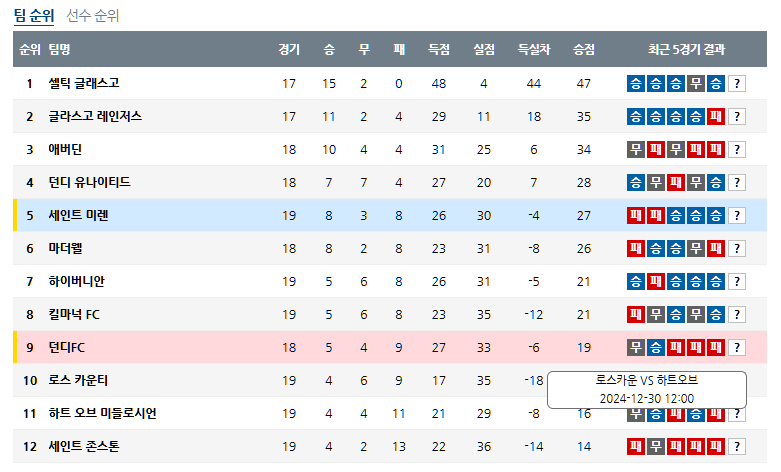
Task: Select the 팀 순위 tab
Action: click(34, 15)
